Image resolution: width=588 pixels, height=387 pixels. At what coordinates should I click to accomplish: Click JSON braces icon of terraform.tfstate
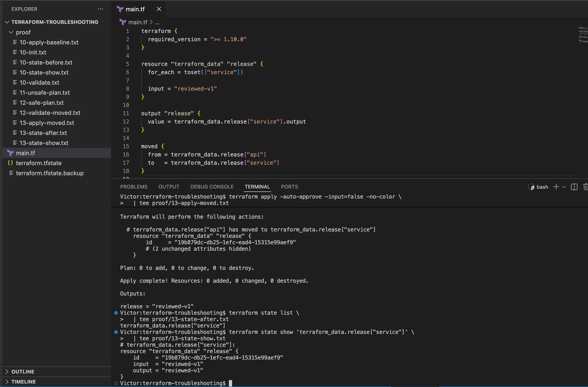click(x=11, y=163)
